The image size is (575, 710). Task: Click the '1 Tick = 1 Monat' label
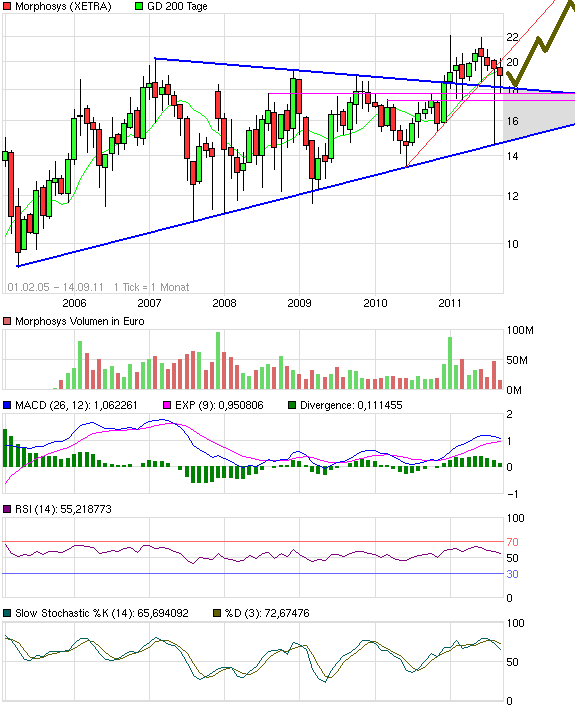151,287
